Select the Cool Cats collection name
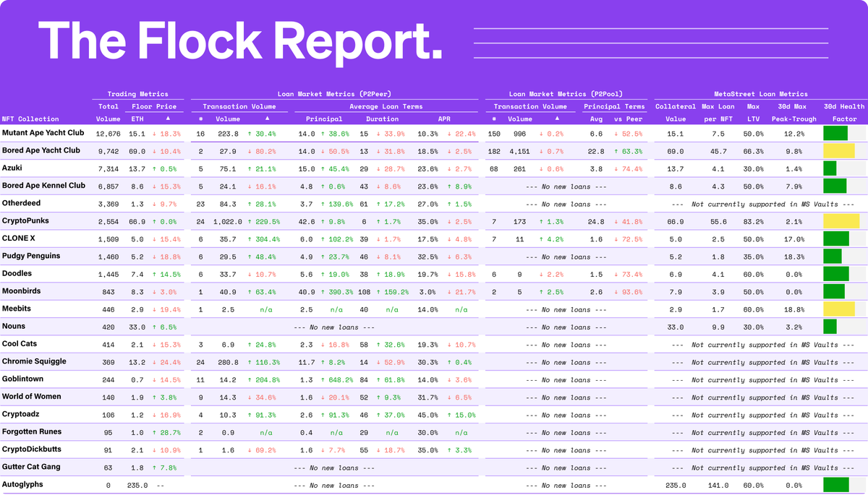This screenshot has height=495, width=868. tap(20, 344)
